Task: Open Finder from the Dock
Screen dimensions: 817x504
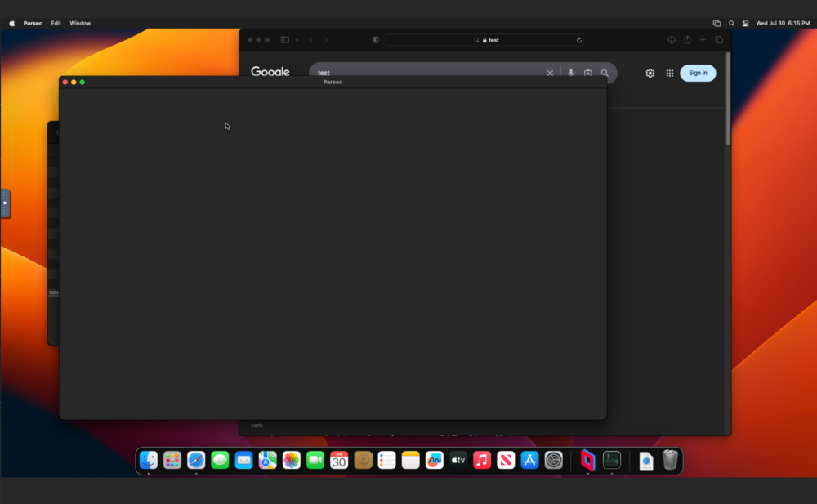Action: (149, 460)
